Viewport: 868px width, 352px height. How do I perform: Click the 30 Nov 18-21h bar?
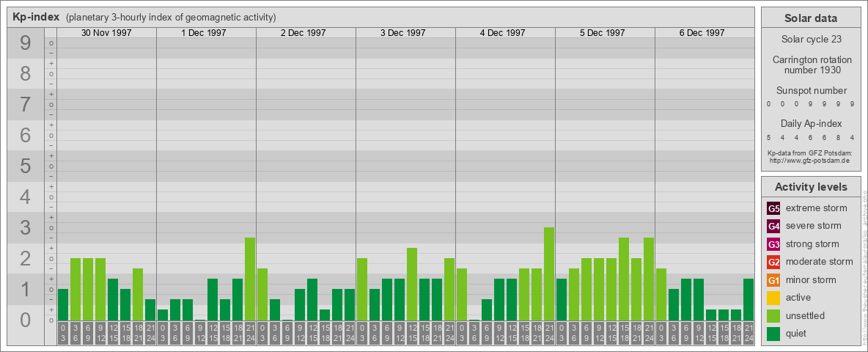[138, 295]
